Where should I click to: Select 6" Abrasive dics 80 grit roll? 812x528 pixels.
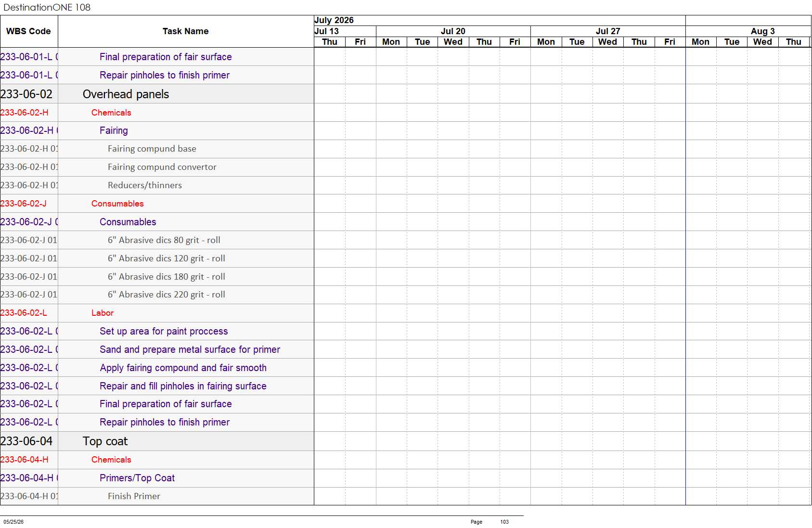[164, 240]
